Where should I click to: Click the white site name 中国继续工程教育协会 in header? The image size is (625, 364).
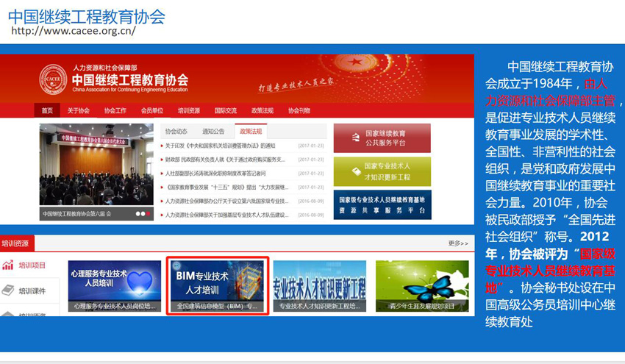click(130, 79)
